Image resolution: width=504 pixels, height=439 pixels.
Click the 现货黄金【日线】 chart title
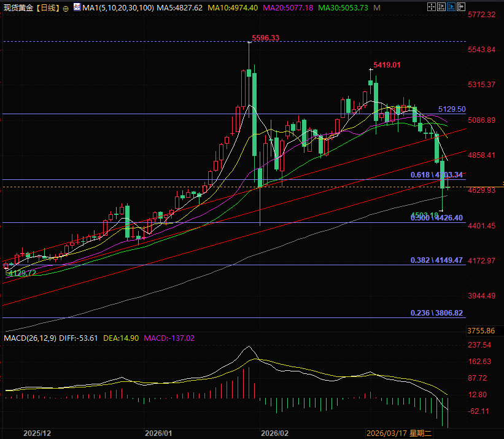point(32,8)
